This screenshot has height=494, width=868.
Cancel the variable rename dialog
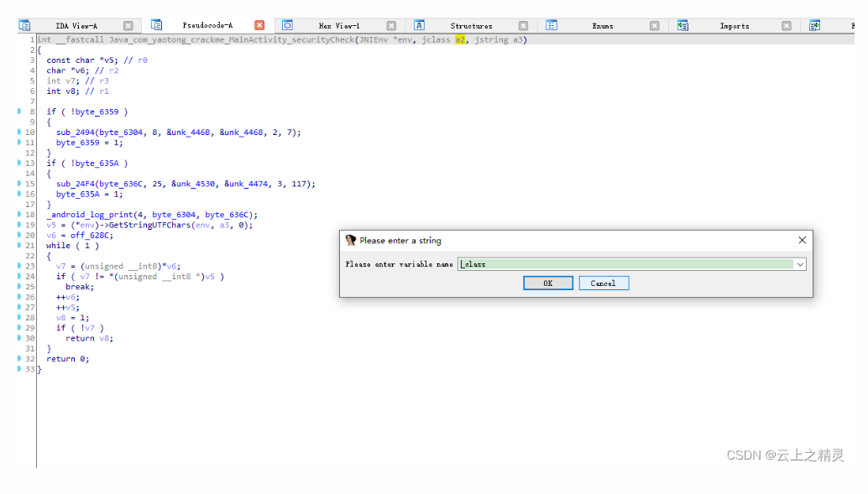pyautogui.click(x=604, y=283)
